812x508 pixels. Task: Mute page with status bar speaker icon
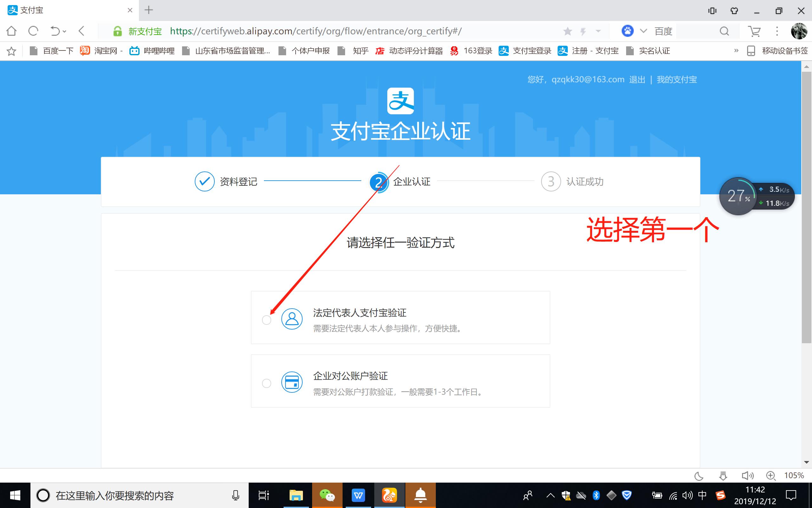click(747, 476)
